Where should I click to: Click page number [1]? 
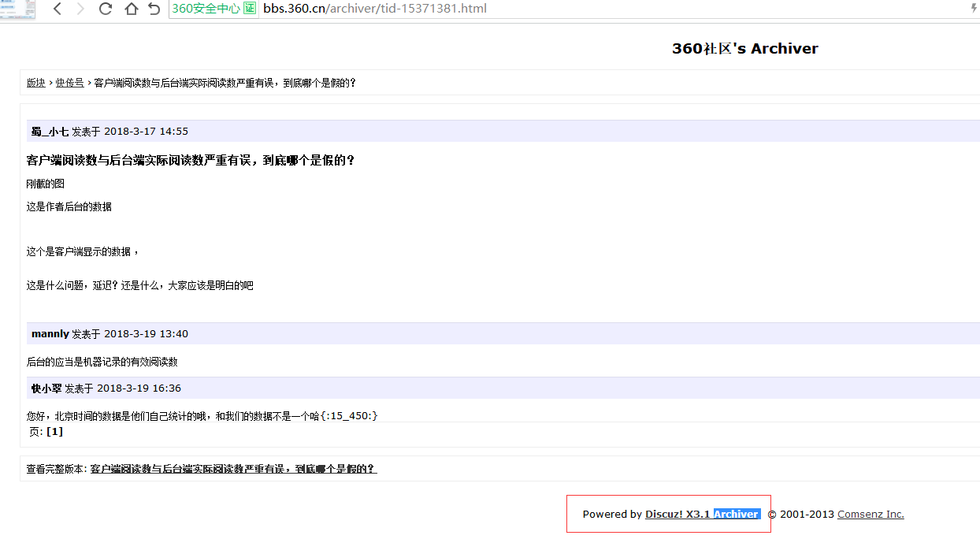click(54, 432)
